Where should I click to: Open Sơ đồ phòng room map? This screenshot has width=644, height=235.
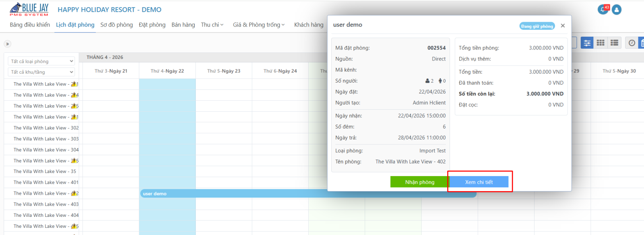(x=117, y=25)
